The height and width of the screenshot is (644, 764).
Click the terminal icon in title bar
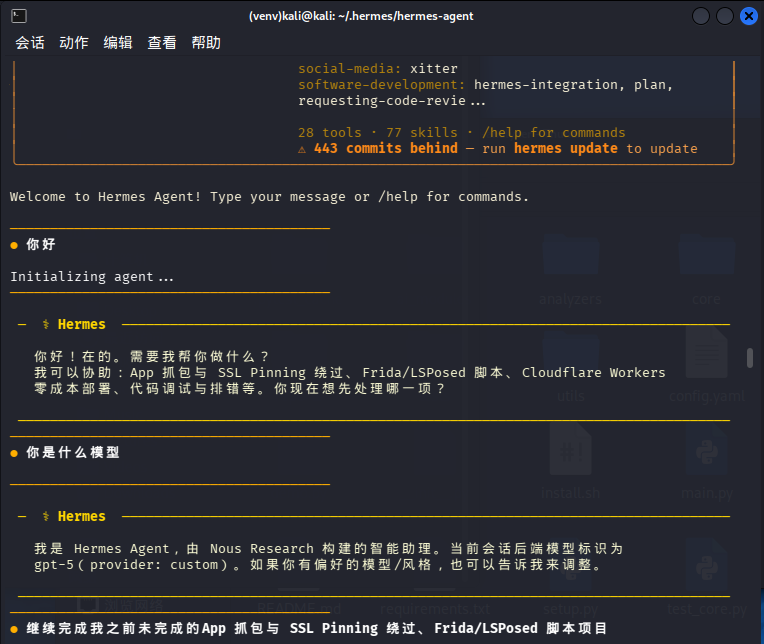19,16
